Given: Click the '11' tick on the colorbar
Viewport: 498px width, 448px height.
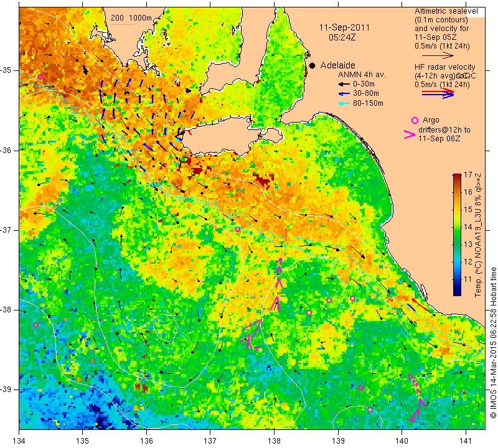Looking at the screenshot, I should pos(468,279).
